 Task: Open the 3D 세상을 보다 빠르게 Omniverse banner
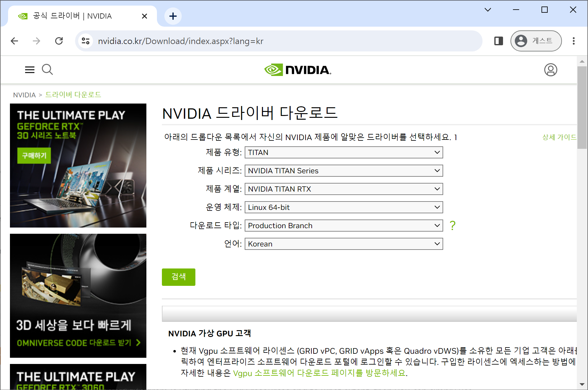coord(78,296)
